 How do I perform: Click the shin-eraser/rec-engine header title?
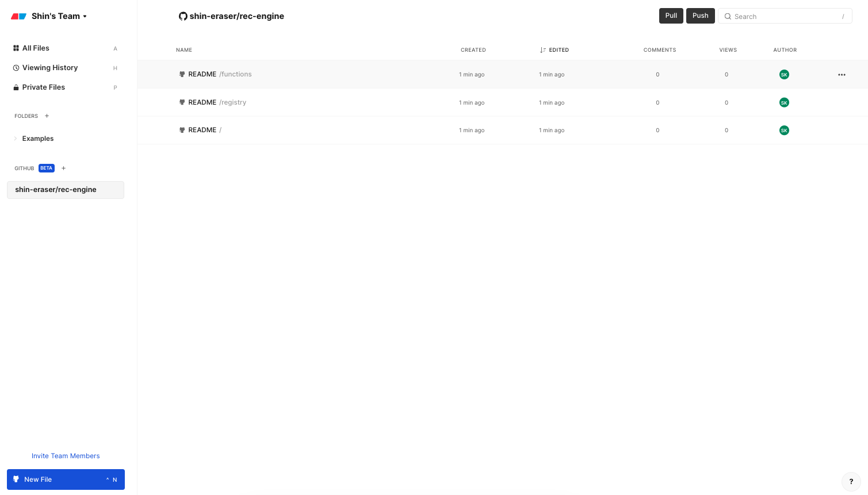coord(237,16)
